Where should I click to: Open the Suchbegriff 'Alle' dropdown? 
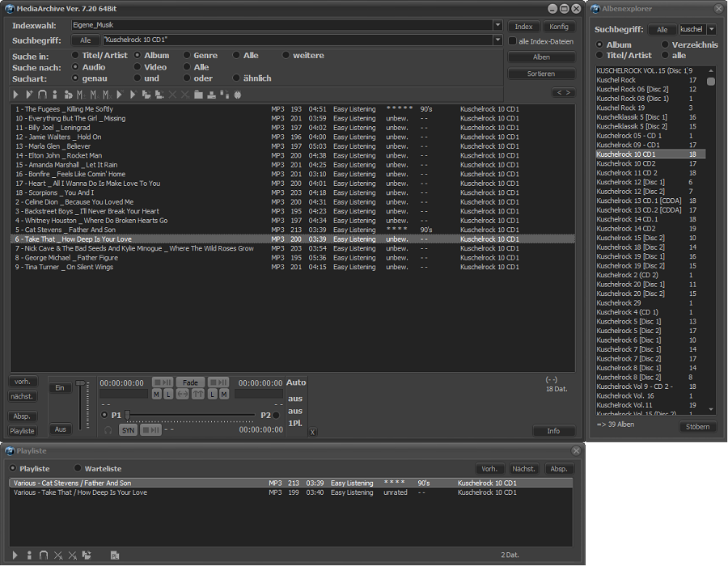(x=85, y=40)
